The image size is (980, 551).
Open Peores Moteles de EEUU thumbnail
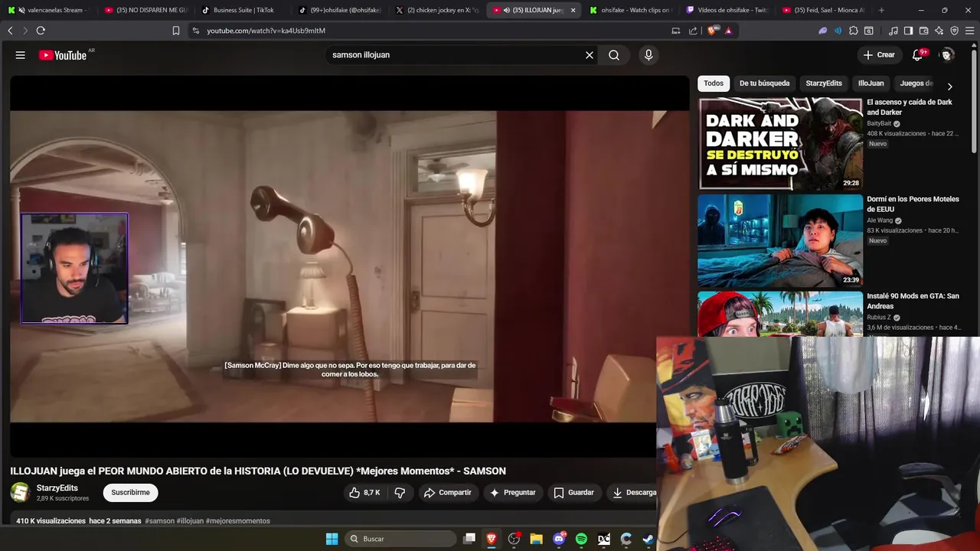point(780,240)
